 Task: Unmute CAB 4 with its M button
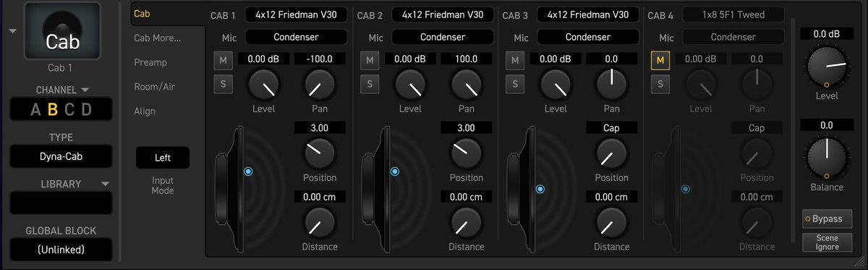[660, 61]
